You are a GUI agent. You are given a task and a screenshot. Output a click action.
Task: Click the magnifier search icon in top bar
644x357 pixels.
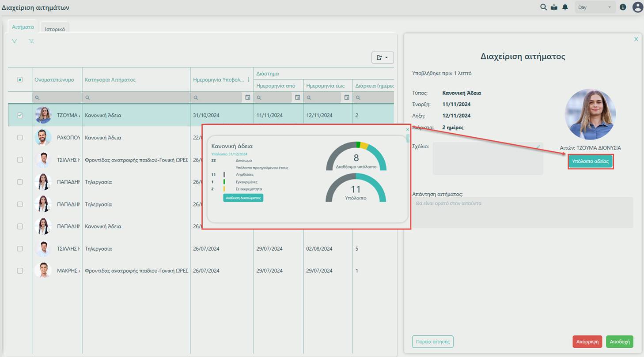pyautogui.click(x=544, y=7)
